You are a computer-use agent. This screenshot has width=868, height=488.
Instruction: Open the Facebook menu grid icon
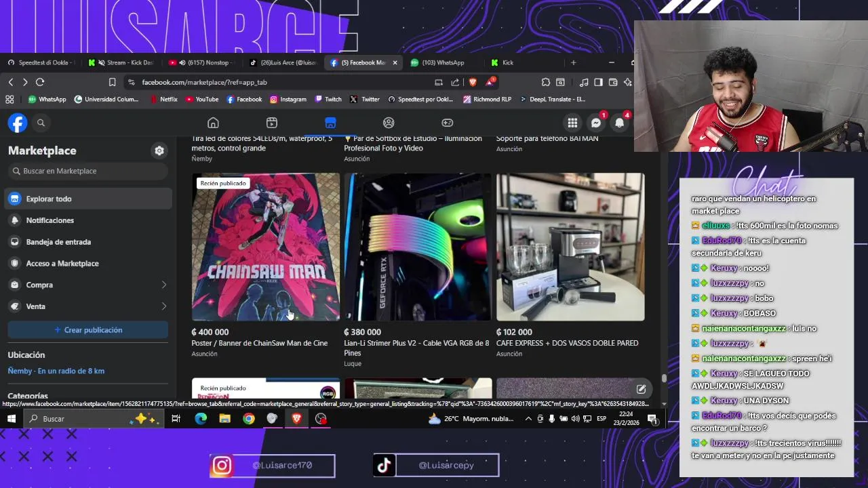coord(572,123)
